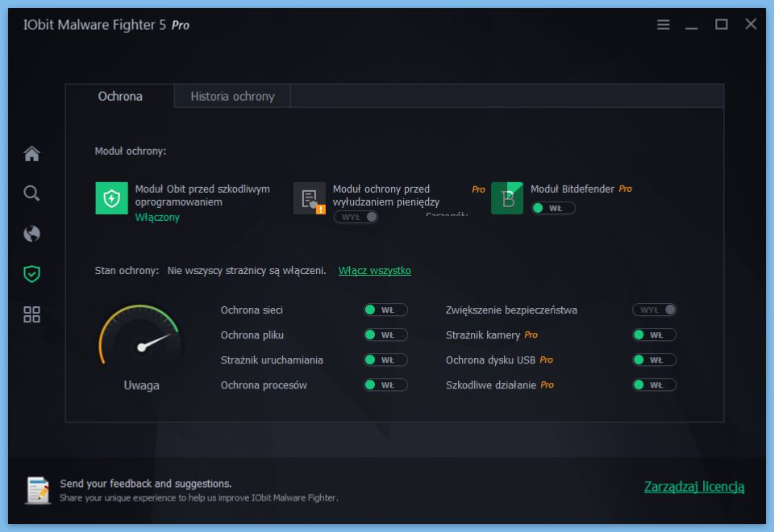Open the hamburger options menu

click(x=664, y=24)
